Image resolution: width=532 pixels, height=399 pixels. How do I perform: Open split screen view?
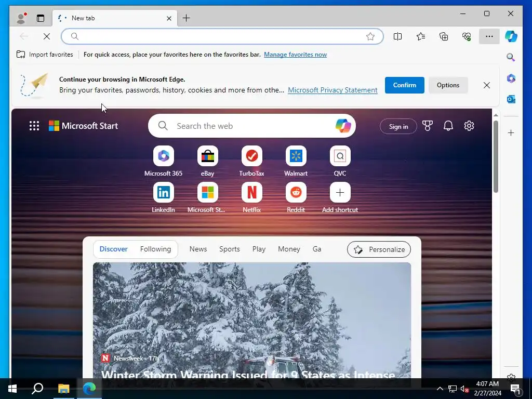tap(397, 36)
